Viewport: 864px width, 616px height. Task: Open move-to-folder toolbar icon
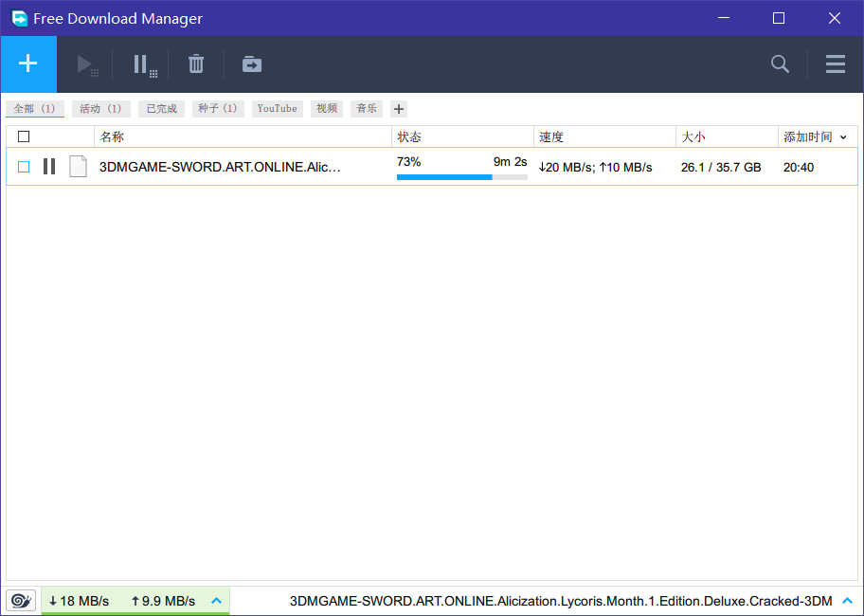[x=252, y=63]
